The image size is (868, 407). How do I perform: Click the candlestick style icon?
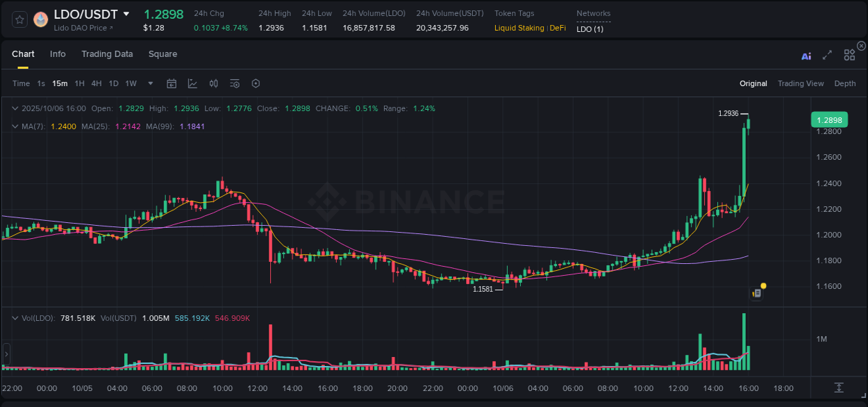tap(213, 83)
